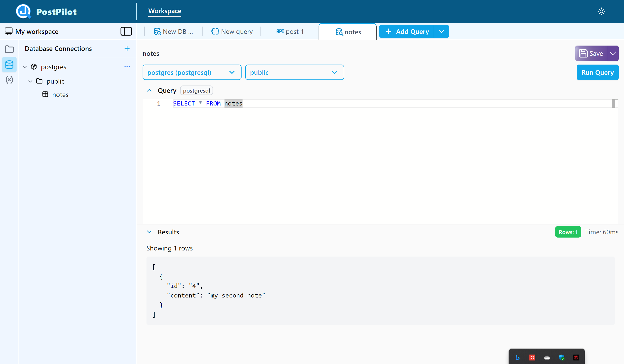
Task: Open the postgres (postgresql) connection dropdown
Action: pyautogui.click(x=192, y=73)
